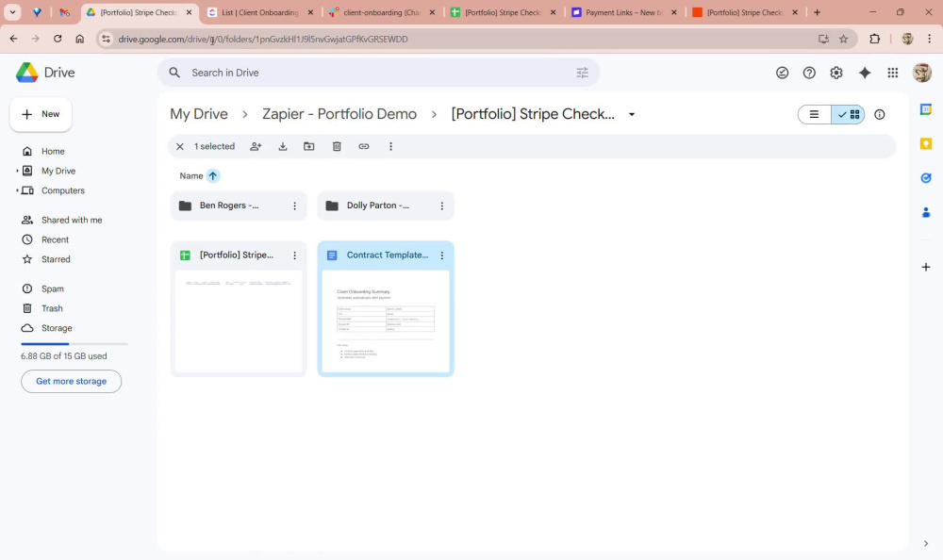Switch to the client-onboarding browser tab

click(x=381, y=12)
